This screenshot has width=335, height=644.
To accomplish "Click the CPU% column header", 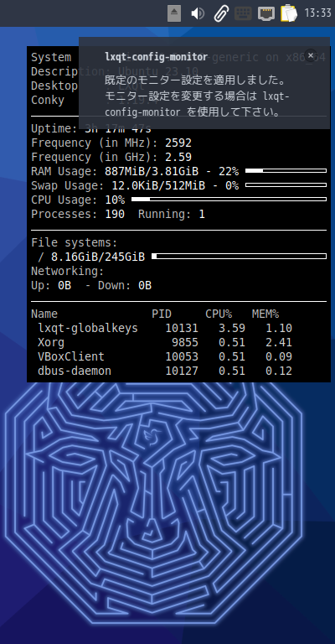I will (219, 314).
